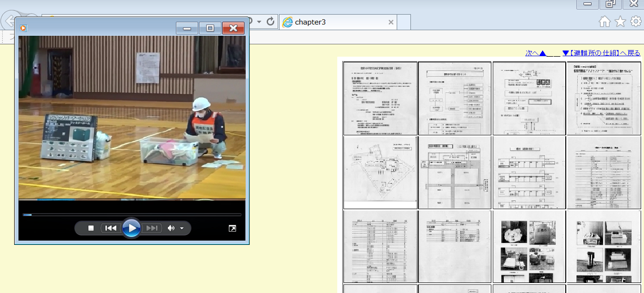Open the building floor layout diagrams thumbnail
644x293 pixels.
pyautogui.click(x=530, y=172)
